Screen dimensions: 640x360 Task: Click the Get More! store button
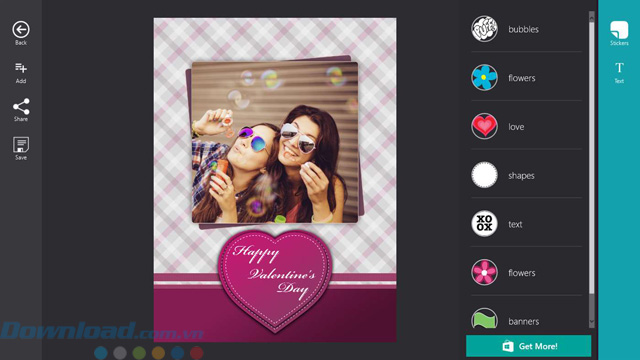(529, 346)
